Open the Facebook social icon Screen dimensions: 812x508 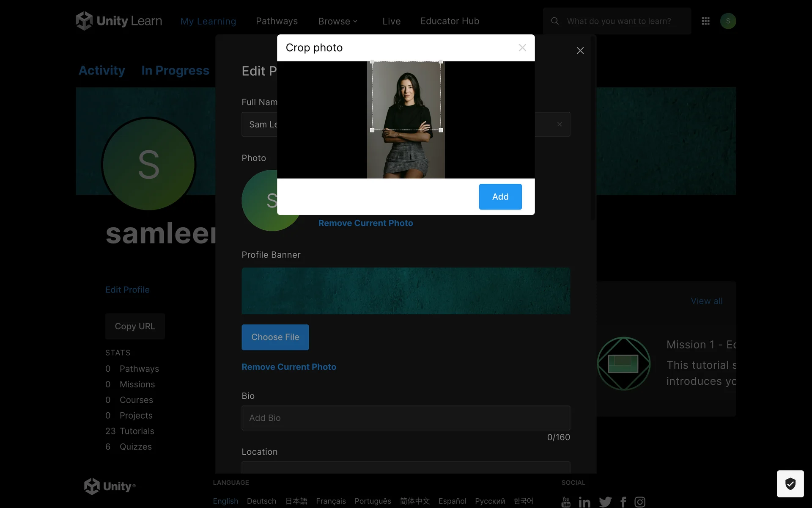pyautogui.click(x=623, y=502)
